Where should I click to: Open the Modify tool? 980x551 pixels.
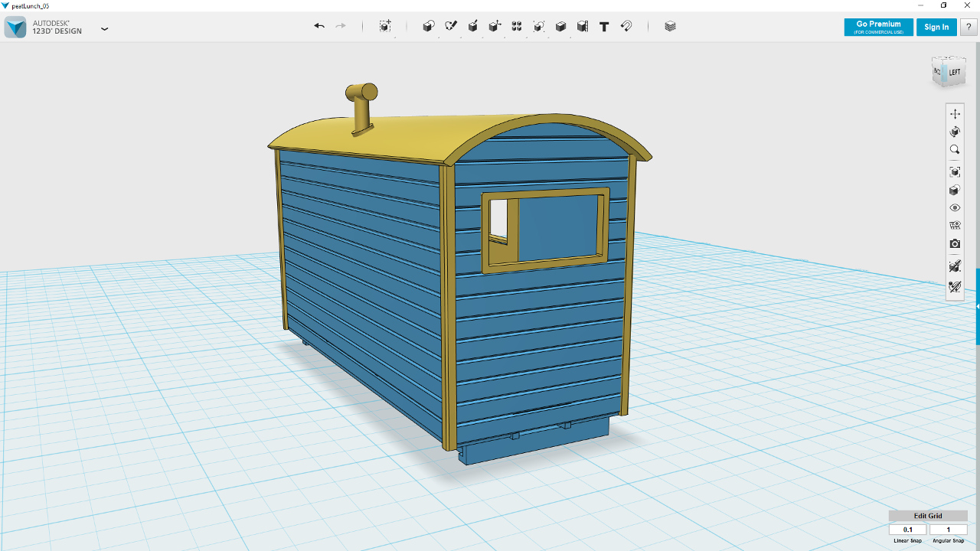pyautogui.click(x=495, y=26)
